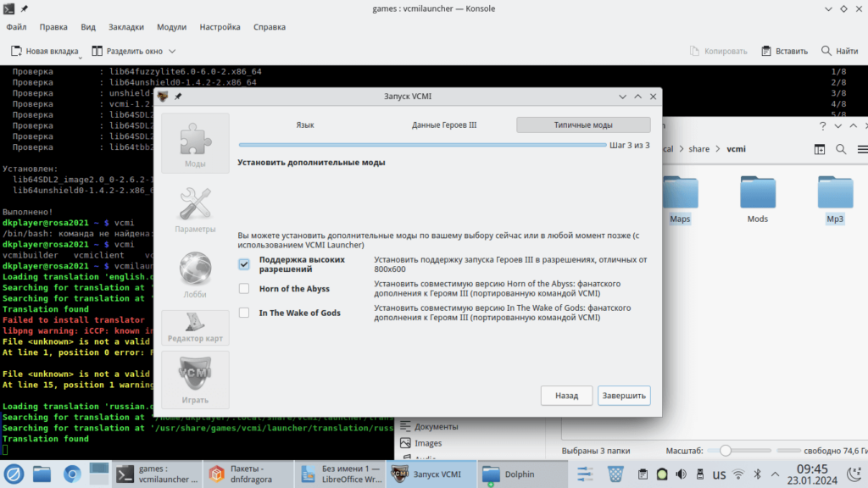Click the wizard step progress bar

click(x=422, y=145)
